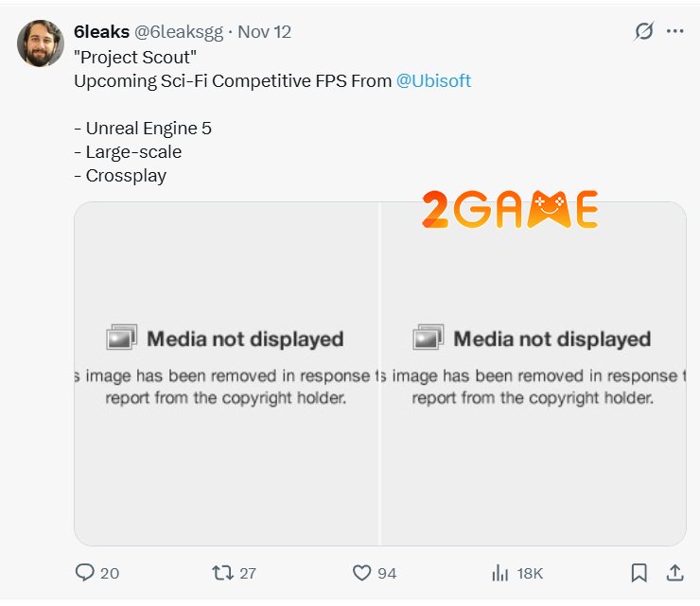Click the 94 likes count

386,573
